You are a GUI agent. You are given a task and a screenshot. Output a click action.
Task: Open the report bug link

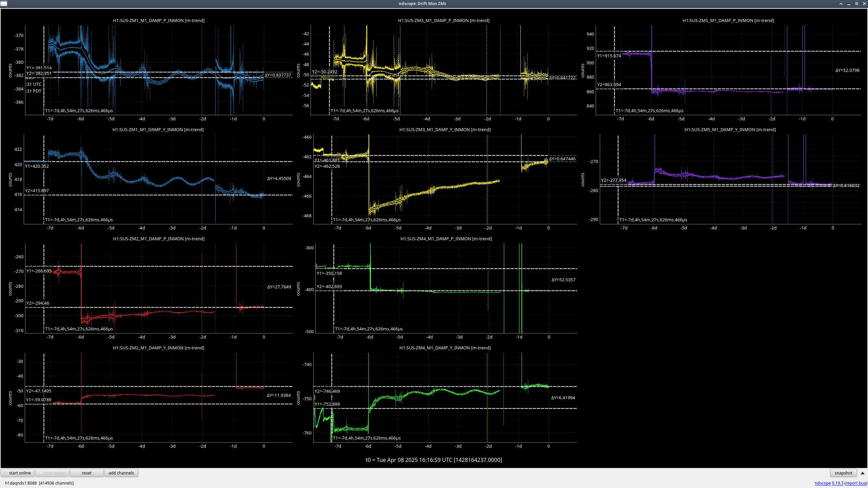click(856, 483)
